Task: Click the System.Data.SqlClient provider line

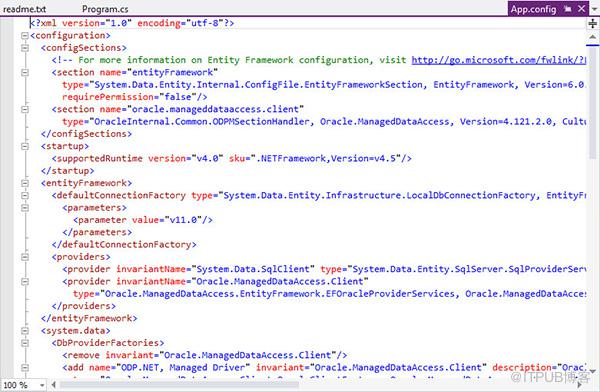Action: click(x=324, y=269)
